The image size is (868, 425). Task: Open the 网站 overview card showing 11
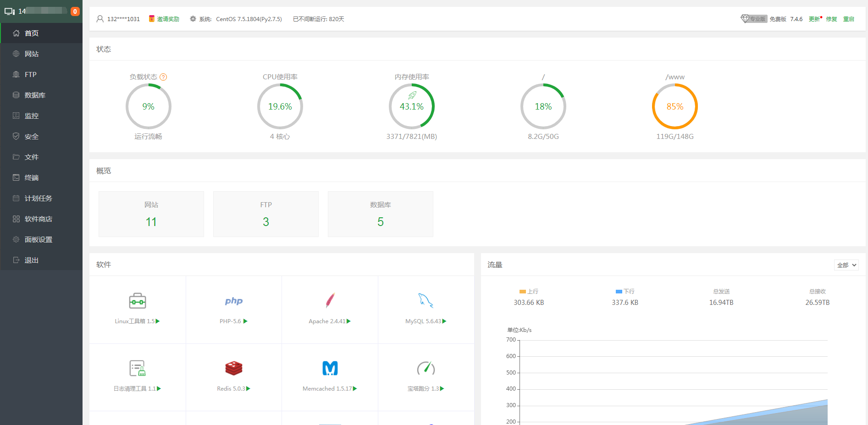pyautogui.click(x=151, y=214)
